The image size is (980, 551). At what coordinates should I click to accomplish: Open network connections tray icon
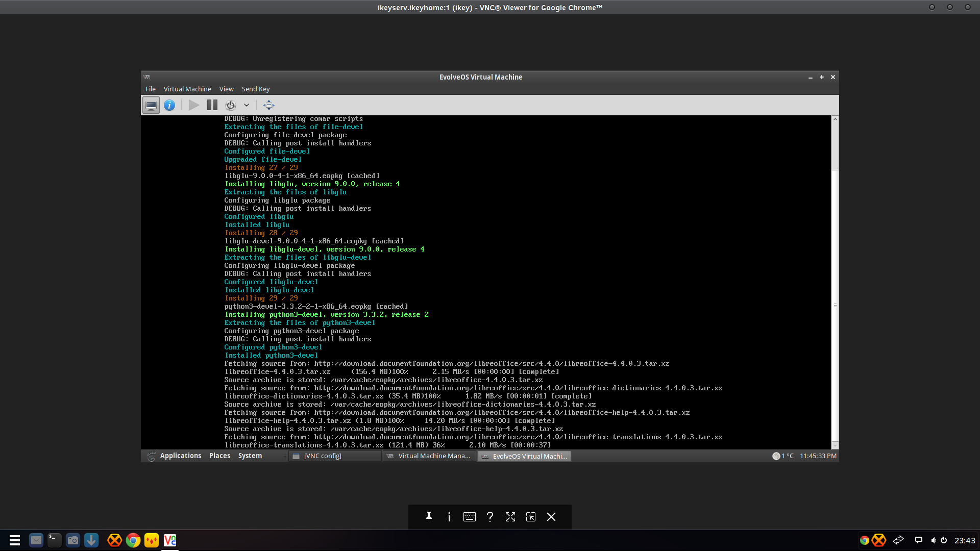pyautogui.click(x=898, y=540)
